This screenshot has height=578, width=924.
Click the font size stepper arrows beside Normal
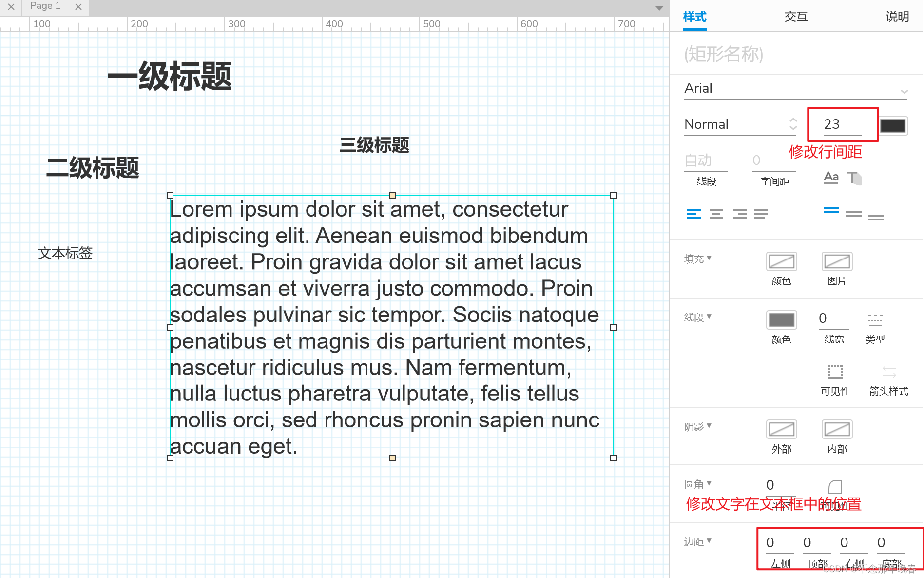coord(793,124)
